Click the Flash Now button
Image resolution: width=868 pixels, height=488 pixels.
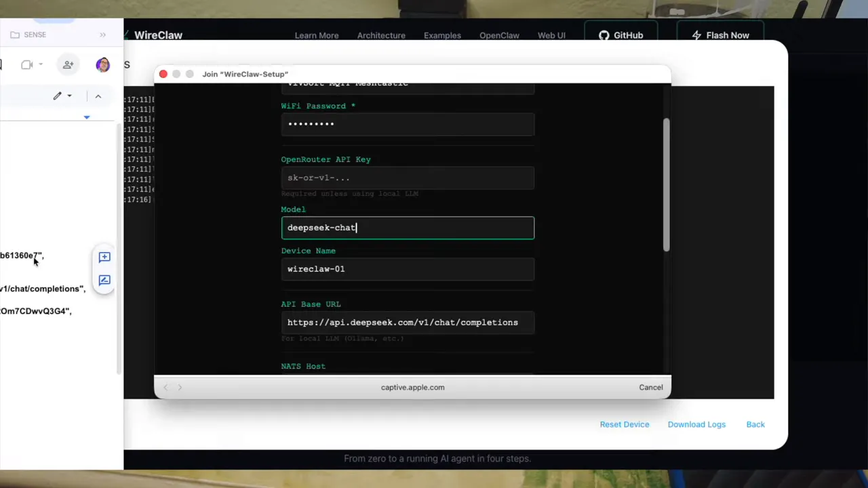coord(720,35)
